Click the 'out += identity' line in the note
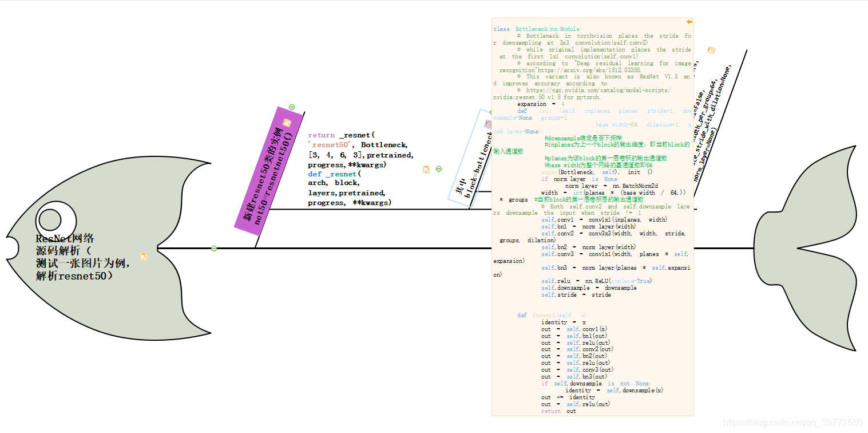868x433 pixels. [568, 397]
